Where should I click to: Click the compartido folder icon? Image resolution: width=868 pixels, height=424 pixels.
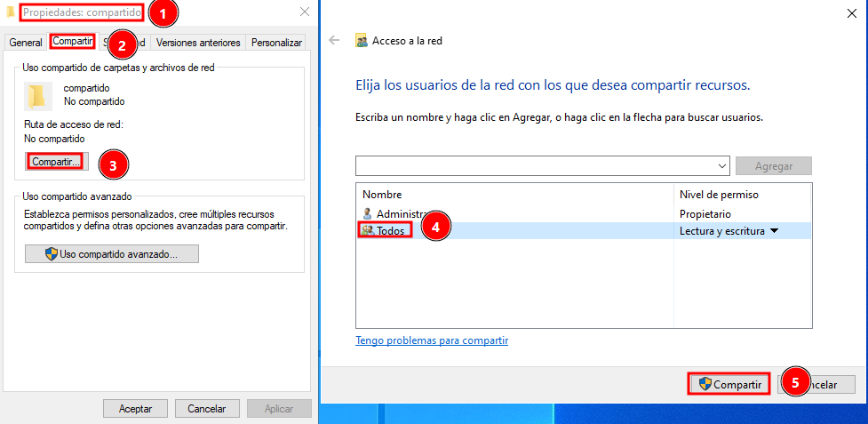(x=38, y=96)
